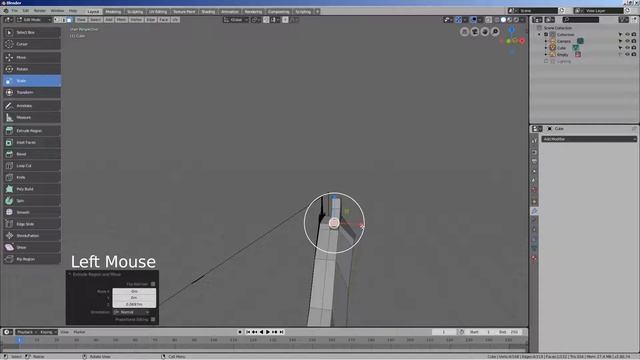Click the blue Z axis gizmo ball
Screen dimensions: 640x360
point(511,30)
